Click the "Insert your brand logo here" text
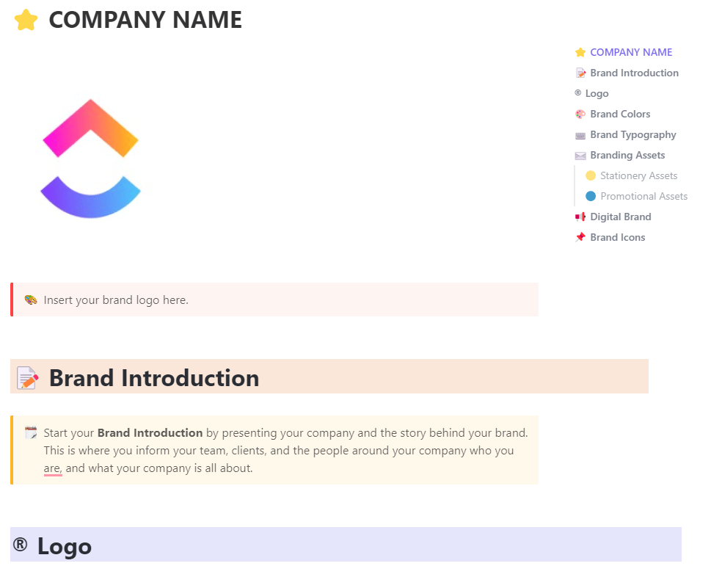 tap(116, 300)
